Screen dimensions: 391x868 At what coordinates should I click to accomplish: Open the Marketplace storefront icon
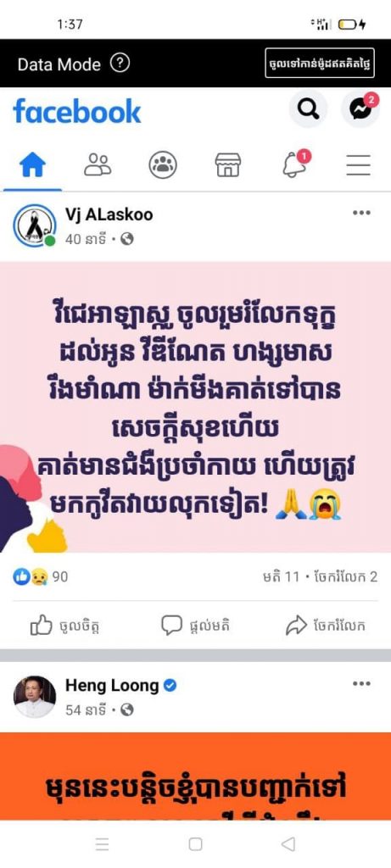click(x=228, y=165)
